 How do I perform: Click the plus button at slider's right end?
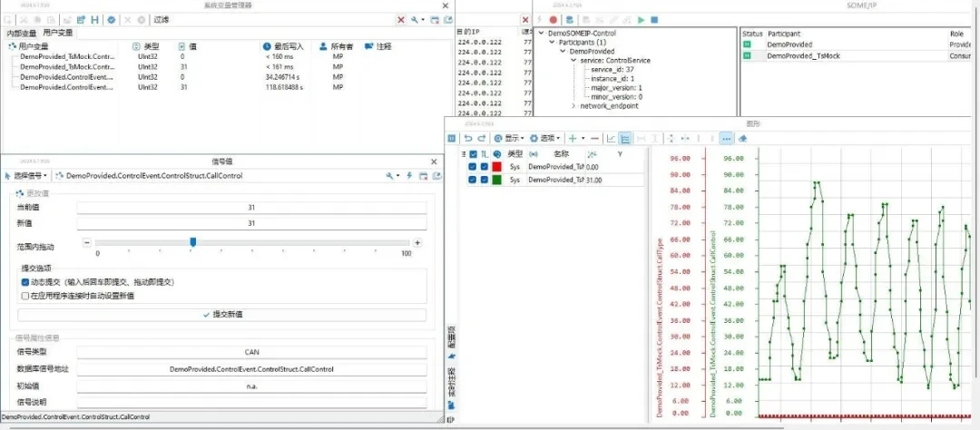[x=417, y=242]
